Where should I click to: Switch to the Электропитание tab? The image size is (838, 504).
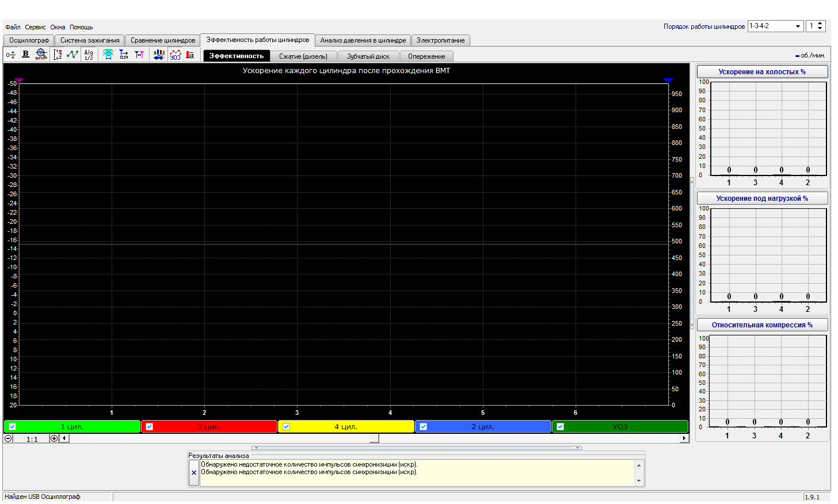(440, 40)
